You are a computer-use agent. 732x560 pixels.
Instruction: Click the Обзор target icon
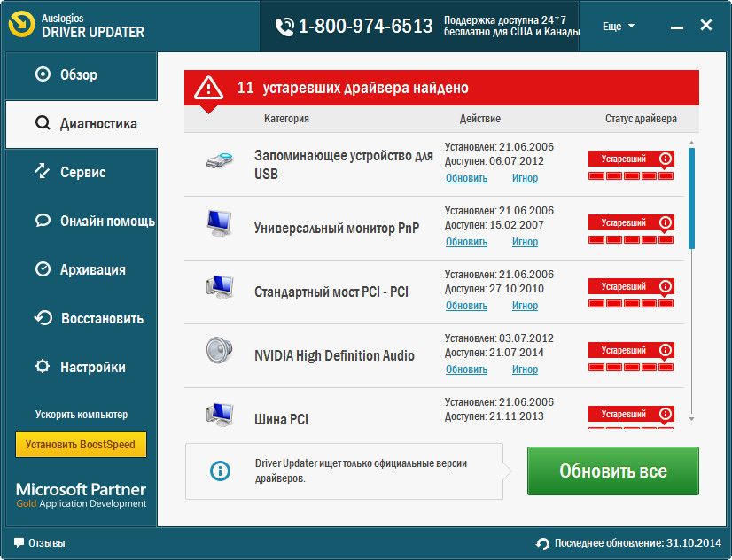tap(43, 74)
